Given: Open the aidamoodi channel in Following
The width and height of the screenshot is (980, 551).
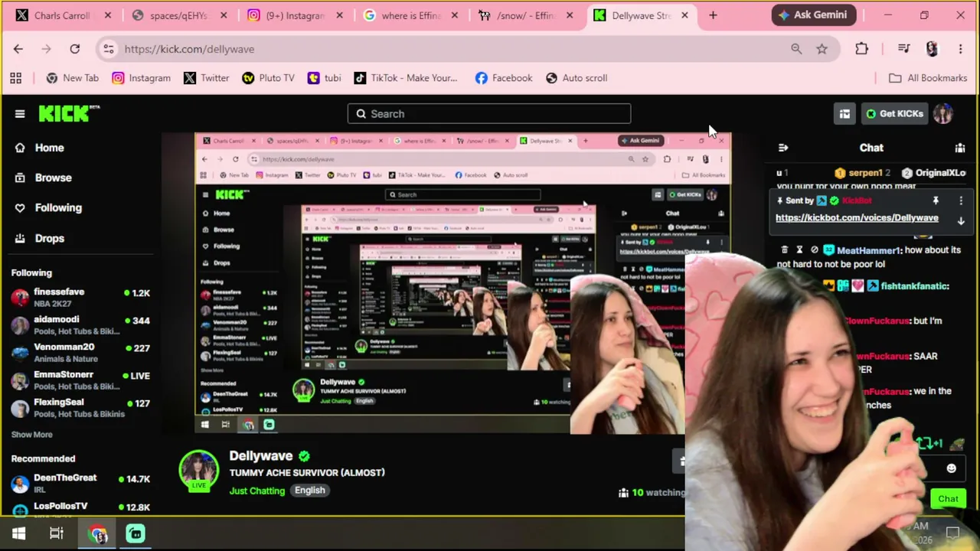Looking at the screenshot, I should (80, 325).
